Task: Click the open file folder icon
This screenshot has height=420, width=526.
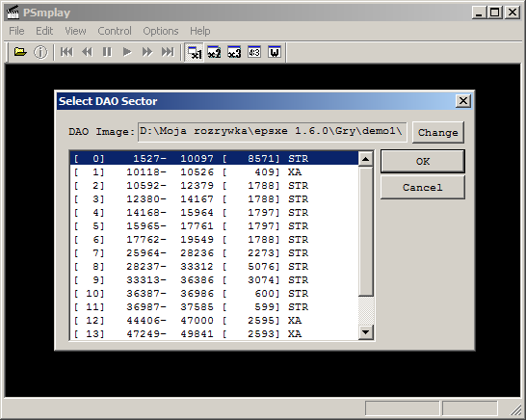Action: (20, 52)
